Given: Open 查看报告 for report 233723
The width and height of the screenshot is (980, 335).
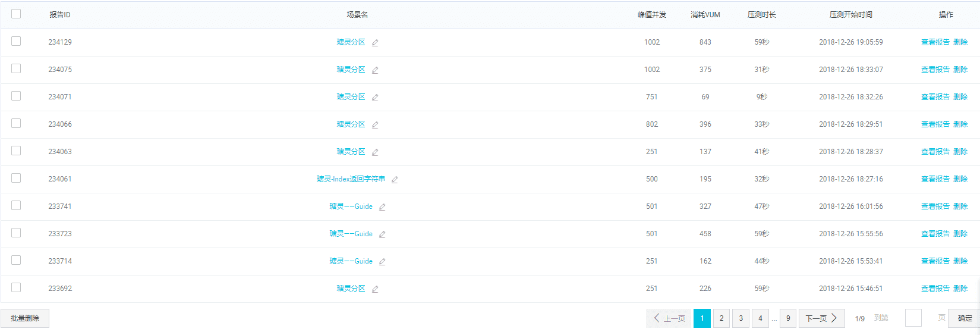Looking at the screenshot, I should (x=935, y=234).
